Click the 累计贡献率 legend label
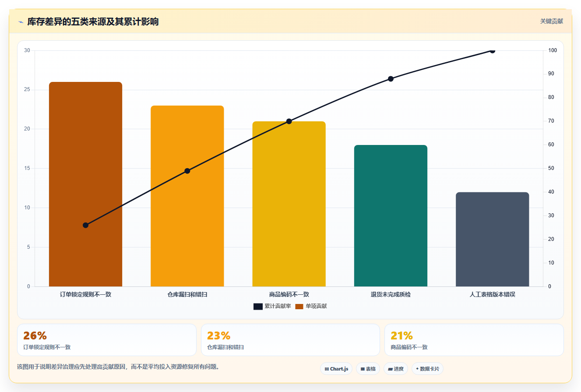This screenshot has height=392, width=581. (278, 306)
